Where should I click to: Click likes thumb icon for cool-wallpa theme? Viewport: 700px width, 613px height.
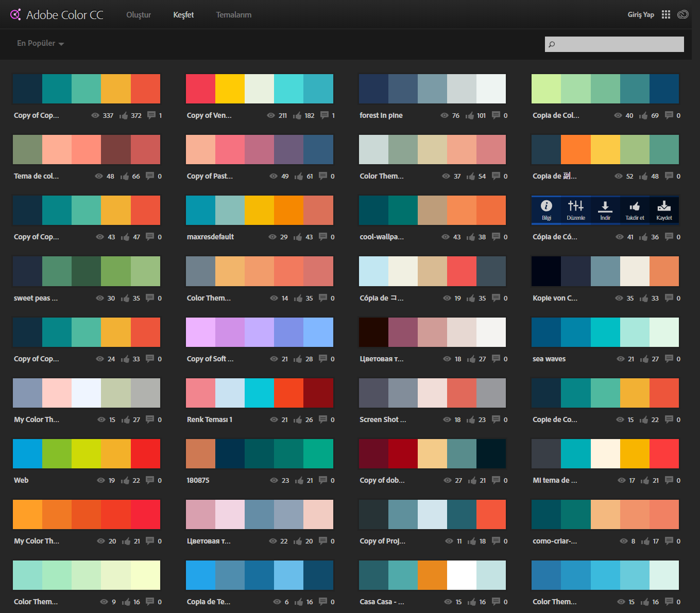471,237
